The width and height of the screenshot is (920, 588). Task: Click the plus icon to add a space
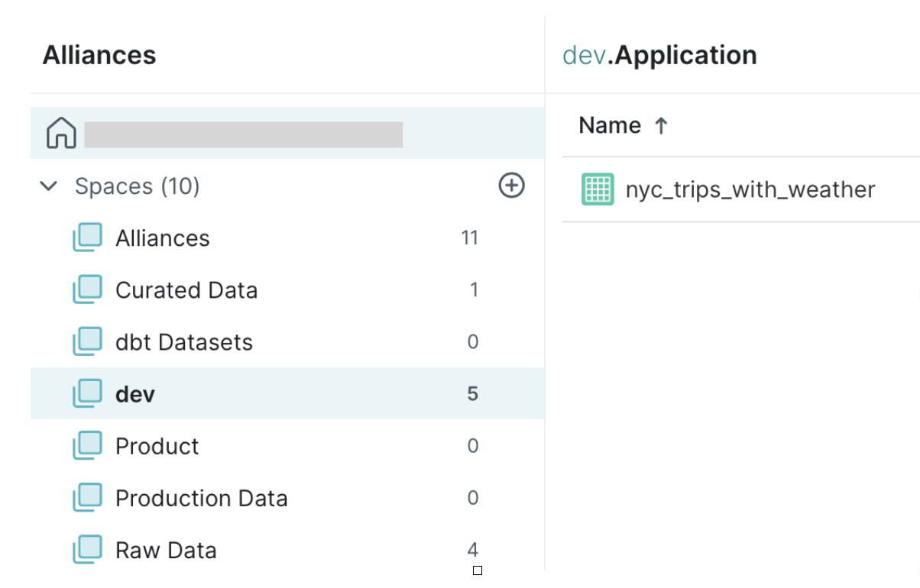tap(511, 185)
